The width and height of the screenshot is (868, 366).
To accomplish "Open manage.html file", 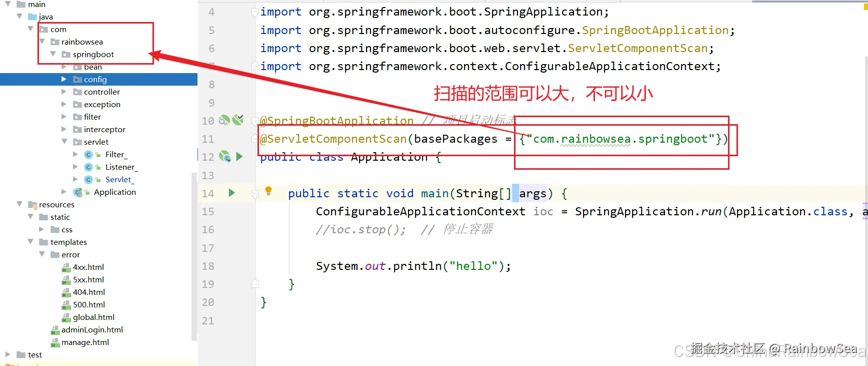I will (x=85, y=342).
